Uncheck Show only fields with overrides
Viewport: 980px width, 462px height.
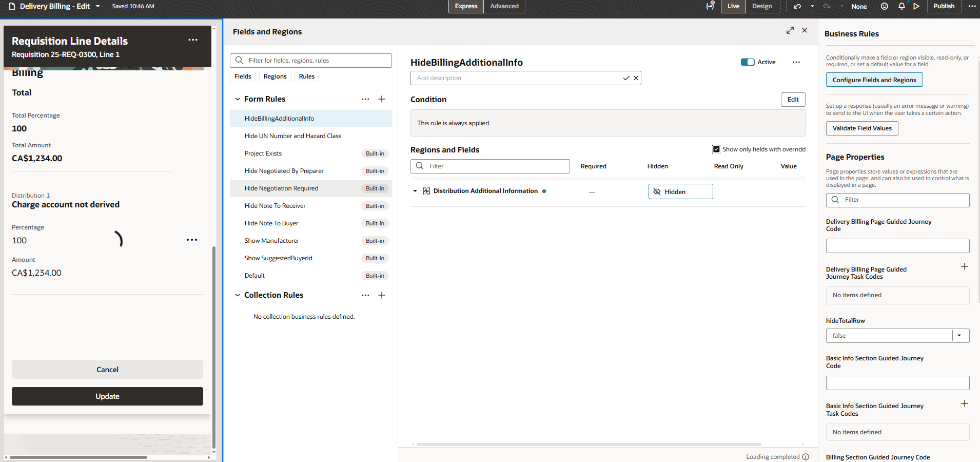[716, 149]
